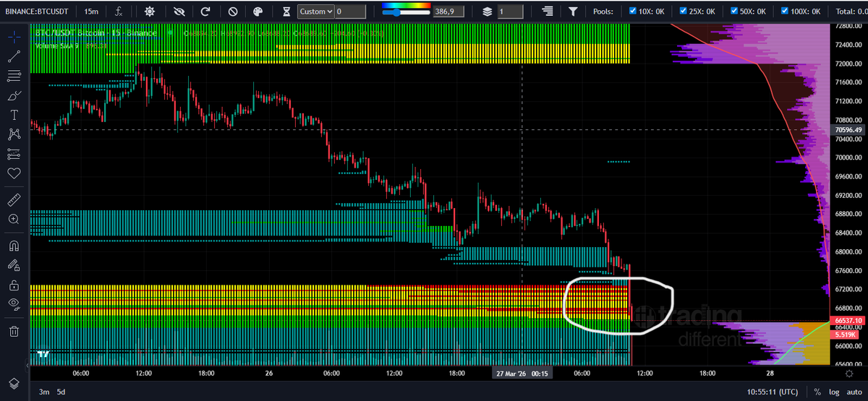Viewport: 868px width, 401px height.
Task: Open the chart patterns tool
Action: [x=14, y=134]
